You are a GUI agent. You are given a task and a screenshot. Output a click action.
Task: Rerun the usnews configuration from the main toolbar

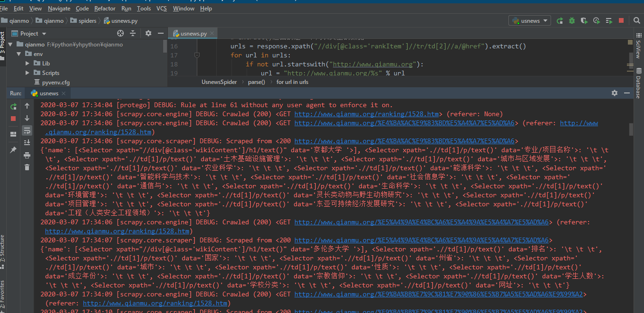(x=560, y=21)
